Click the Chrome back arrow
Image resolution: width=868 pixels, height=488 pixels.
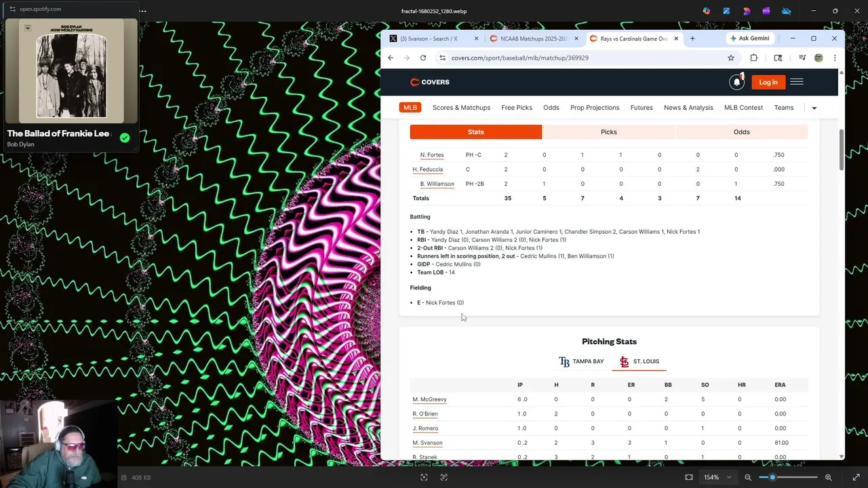[x=391, y=58]
